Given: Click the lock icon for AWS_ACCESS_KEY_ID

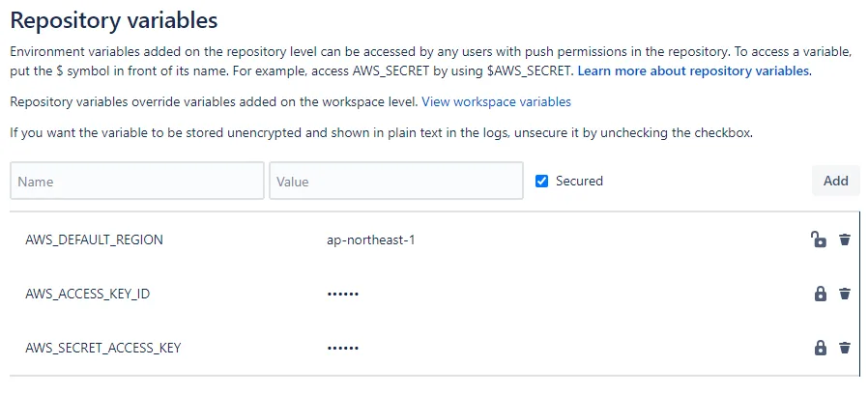Looking at the screenshot, I should 821,294.
